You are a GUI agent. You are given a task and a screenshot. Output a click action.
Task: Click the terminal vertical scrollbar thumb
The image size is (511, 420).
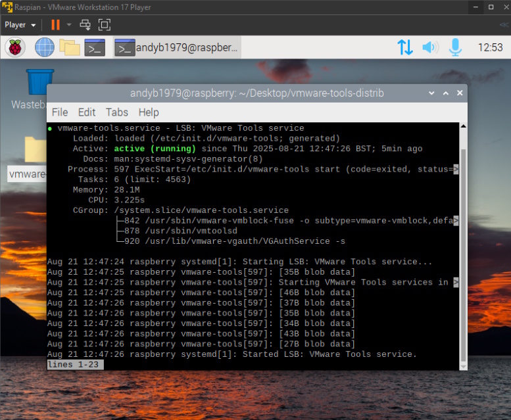[463, 255]
